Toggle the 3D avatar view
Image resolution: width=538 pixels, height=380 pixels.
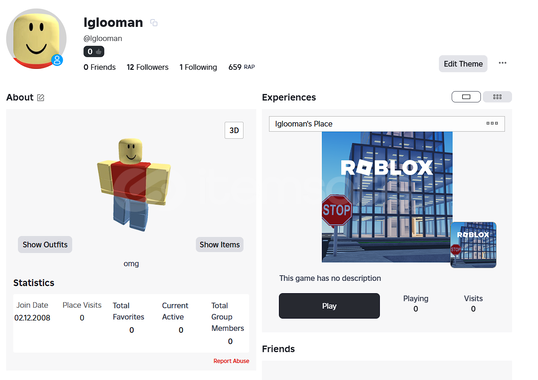click(234, 130)
